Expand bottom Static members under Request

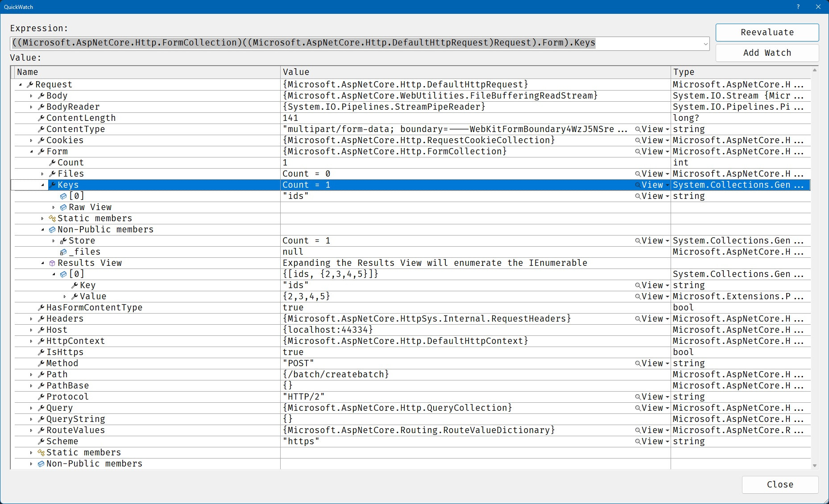[x=31, y=453]
